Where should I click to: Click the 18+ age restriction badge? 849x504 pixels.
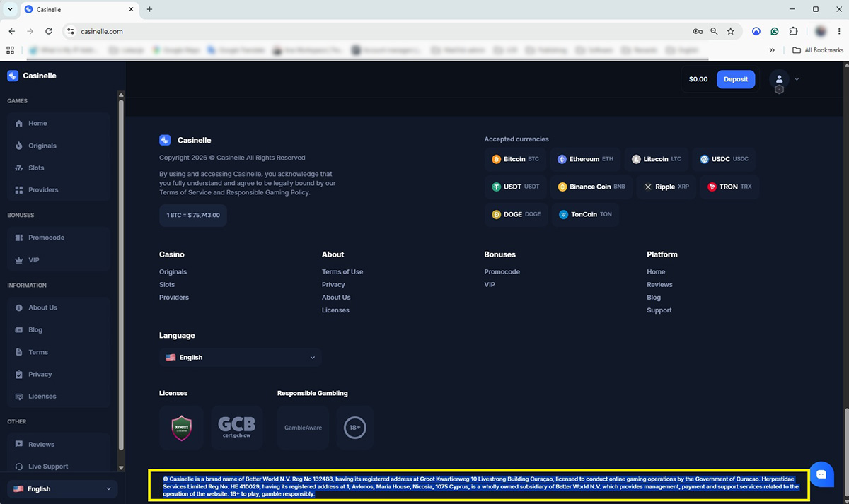pos(355,428)
